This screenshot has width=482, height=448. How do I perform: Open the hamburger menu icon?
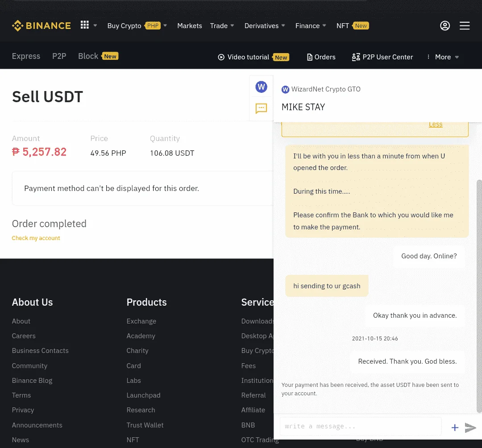point(465,25)
